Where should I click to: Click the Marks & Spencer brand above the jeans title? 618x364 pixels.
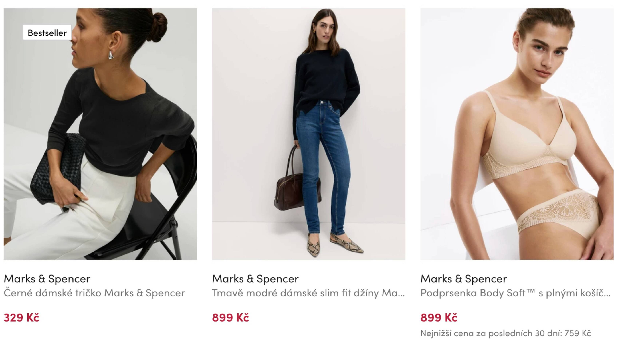pyautogui.click(x=255, y=279)
